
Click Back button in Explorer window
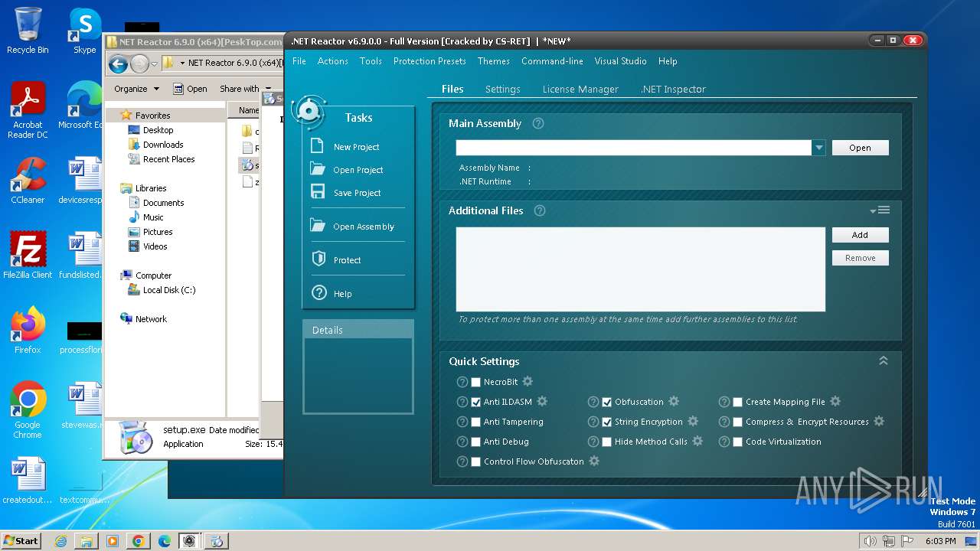[x=117, y=64]
